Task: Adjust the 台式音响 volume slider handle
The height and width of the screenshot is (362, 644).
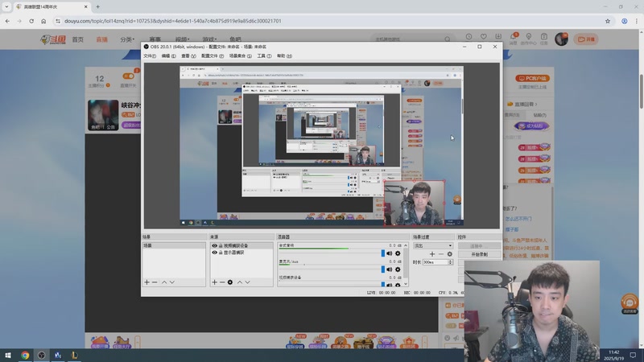Action: 383,253
